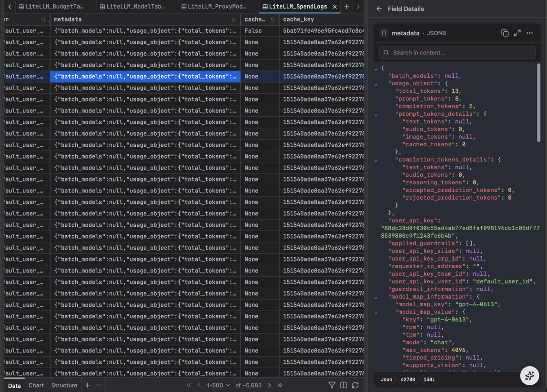Image resolution: width=547 pixels, height=392 pixels.
Task: Collapse the prompt_tokens_details node
Action: (x=376, y=115)
